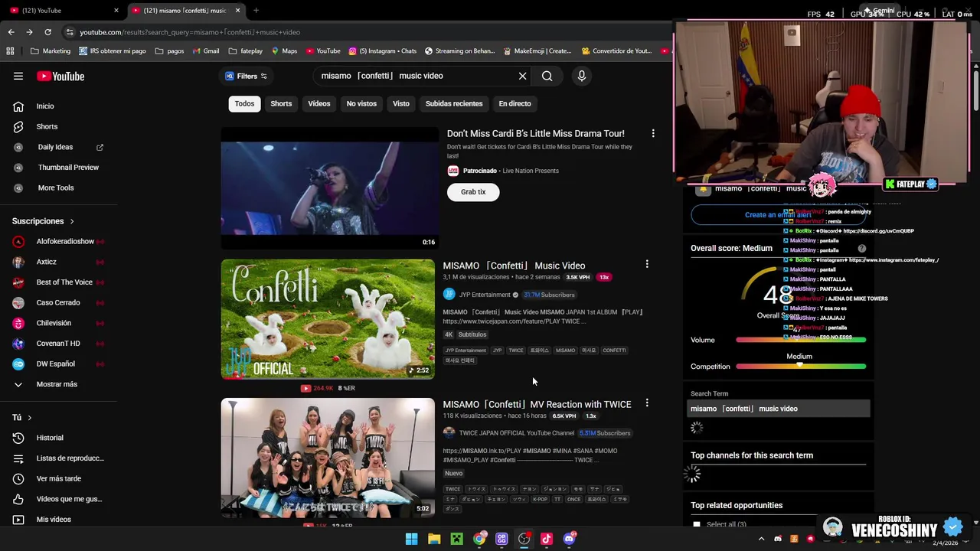Screen dimensions: 980x551
Task: Reload the page with the refresh icon
Action: coord(47,32)
